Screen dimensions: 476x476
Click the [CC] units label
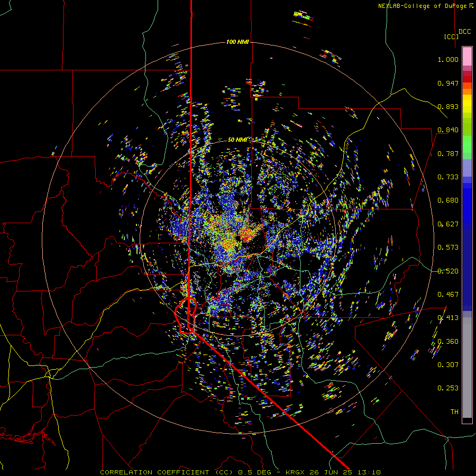point(451,36)
